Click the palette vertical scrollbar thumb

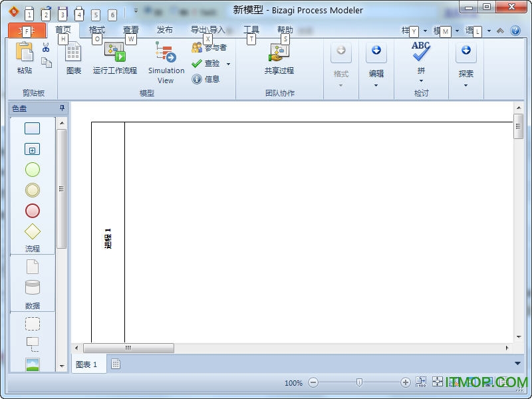[x=61, y=189]
